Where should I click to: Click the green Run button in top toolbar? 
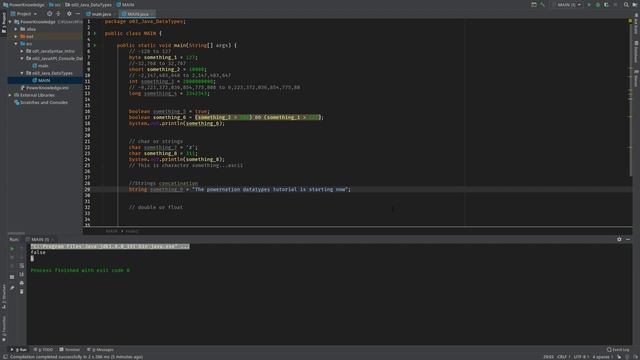(x=589, y=4)
